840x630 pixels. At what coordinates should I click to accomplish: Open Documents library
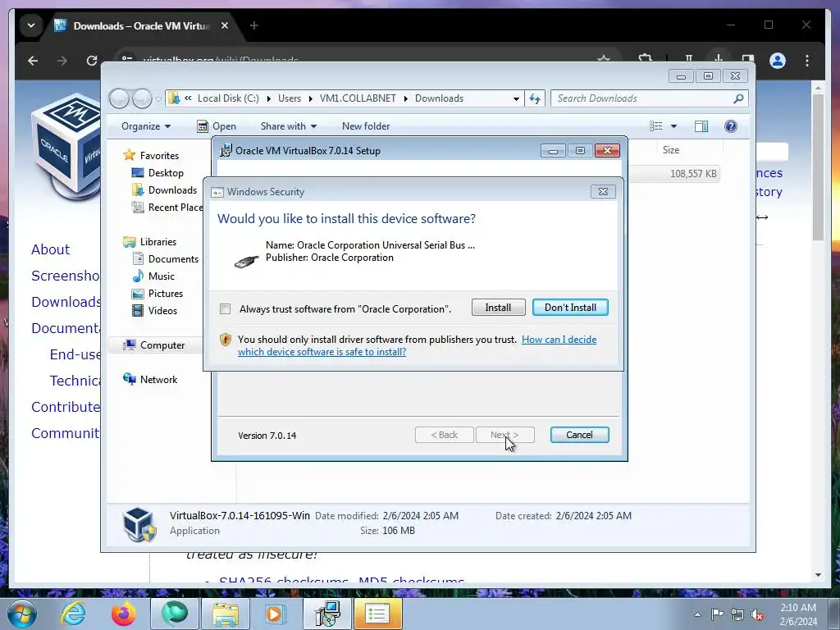173,259
